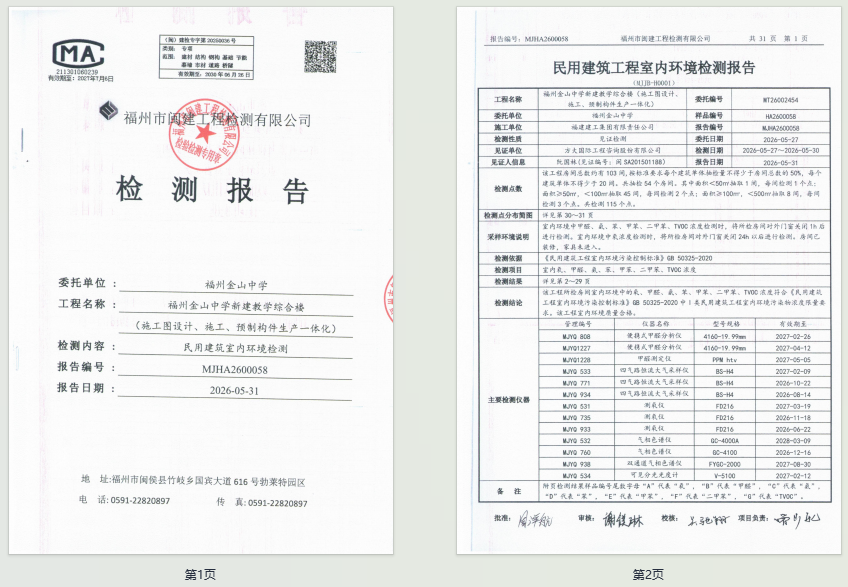Image resolution: width=848 pixels, height=587 pixels.
Task: Click the 见证人信息 value '阮国林'
Action: [x=567, y=162]
